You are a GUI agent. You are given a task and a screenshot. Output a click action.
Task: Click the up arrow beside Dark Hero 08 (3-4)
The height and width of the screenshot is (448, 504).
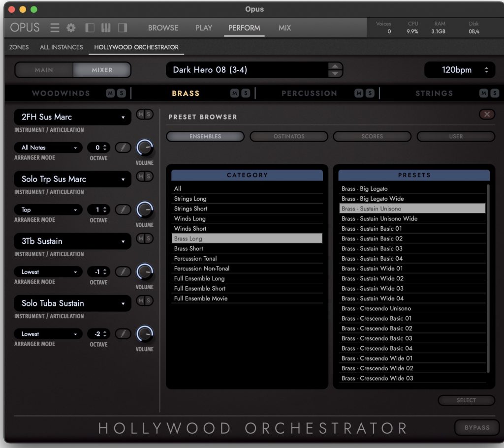click(335, 66)
